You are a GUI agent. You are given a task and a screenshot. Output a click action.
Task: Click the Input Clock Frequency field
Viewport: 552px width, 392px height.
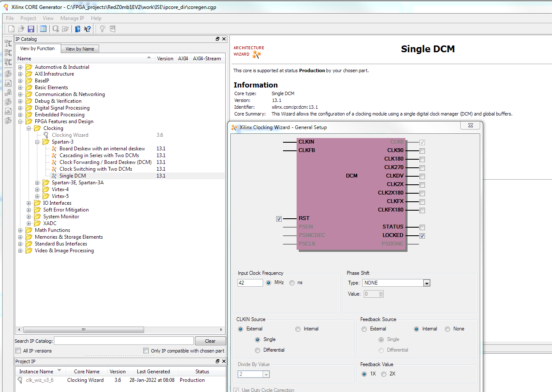(x=250, y=283)
